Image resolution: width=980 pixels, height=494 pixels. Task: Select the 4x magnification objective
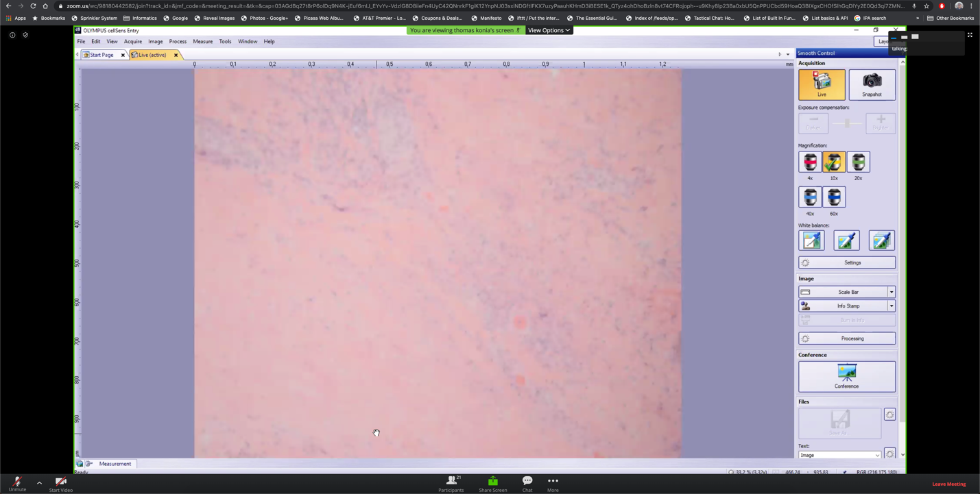[x=810, y=162]
